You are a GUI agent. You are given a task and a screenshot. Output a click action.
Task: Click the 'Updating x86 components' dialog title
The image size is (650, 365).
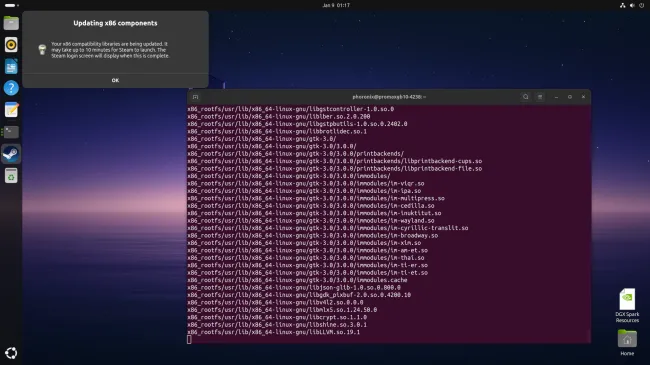coord(115,23)
